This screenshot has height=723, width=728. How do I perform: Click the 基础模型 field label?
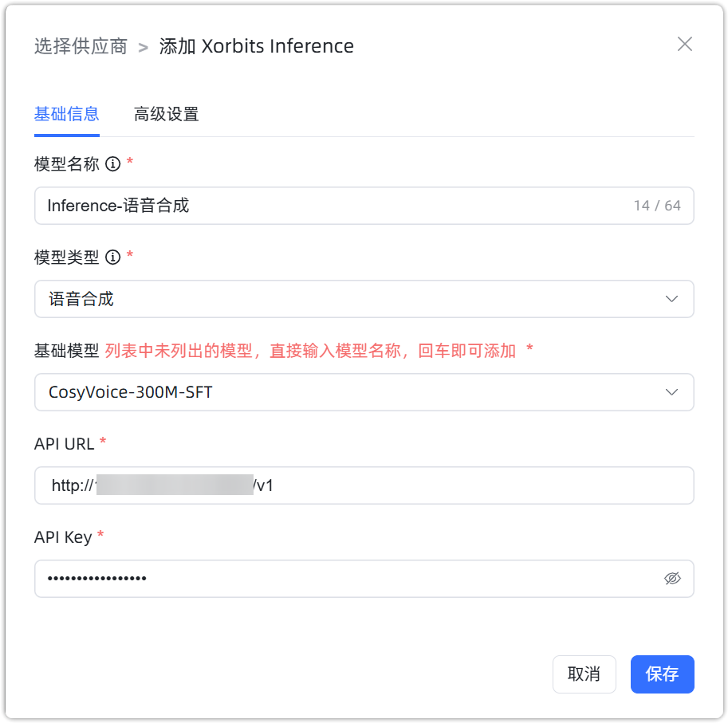[67, 351]
